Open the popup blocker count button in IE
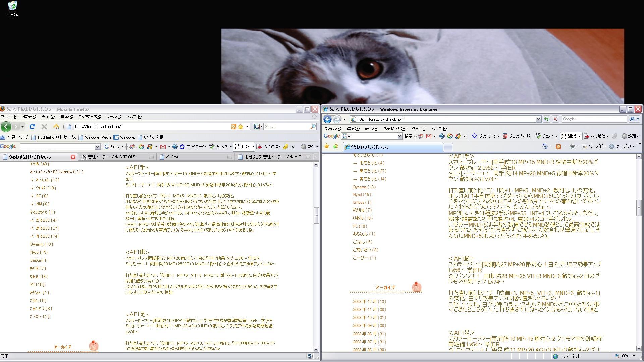 click(517, 136)
